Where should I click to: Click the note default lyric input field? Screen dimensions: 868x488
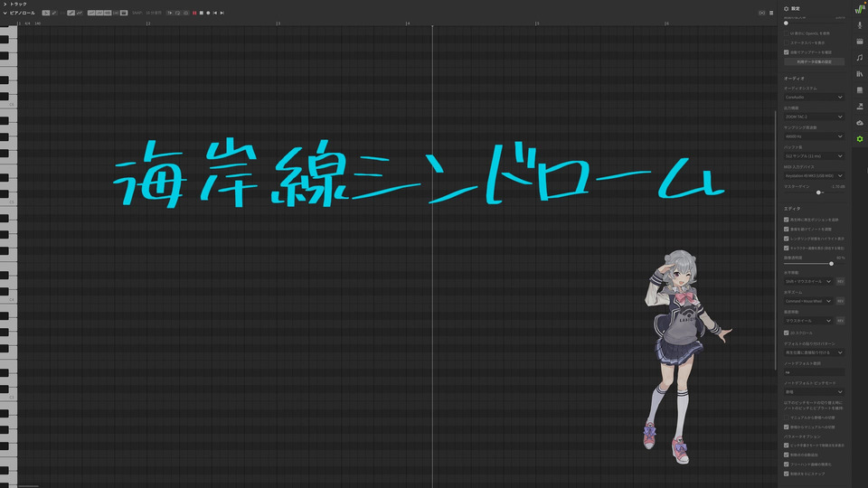click(814, 372)
